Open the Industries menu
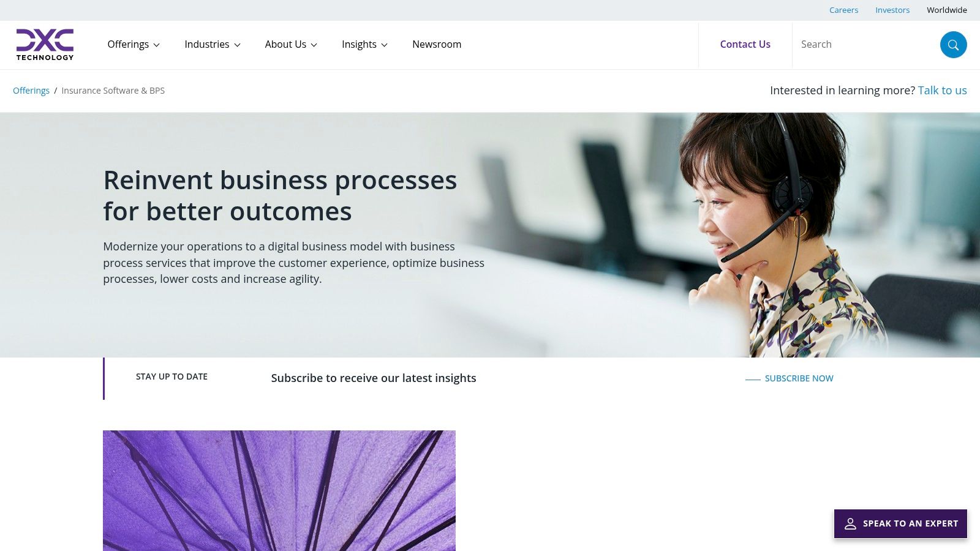 207,44
